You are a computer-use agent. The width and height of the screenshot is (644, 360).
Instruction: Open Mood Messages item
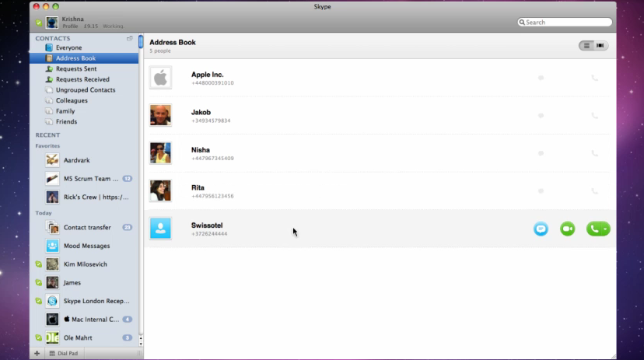tap(84, 246)
